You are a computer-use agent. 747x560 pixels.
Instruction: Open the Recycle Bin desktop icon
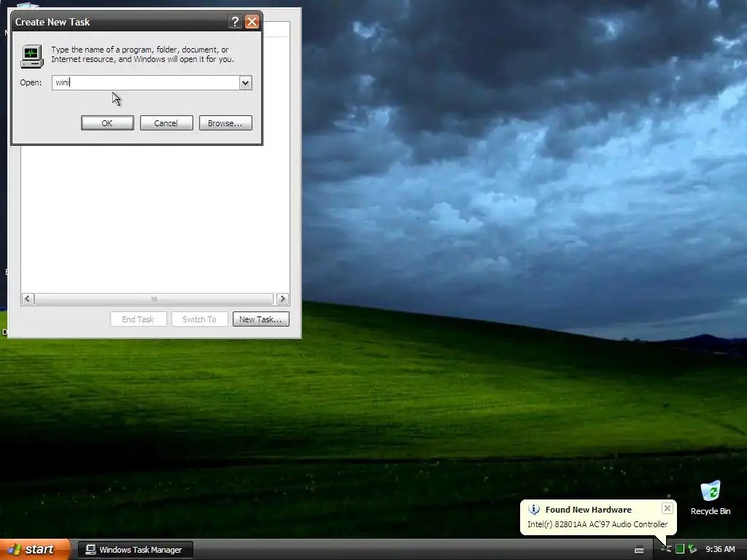(711, 497)
